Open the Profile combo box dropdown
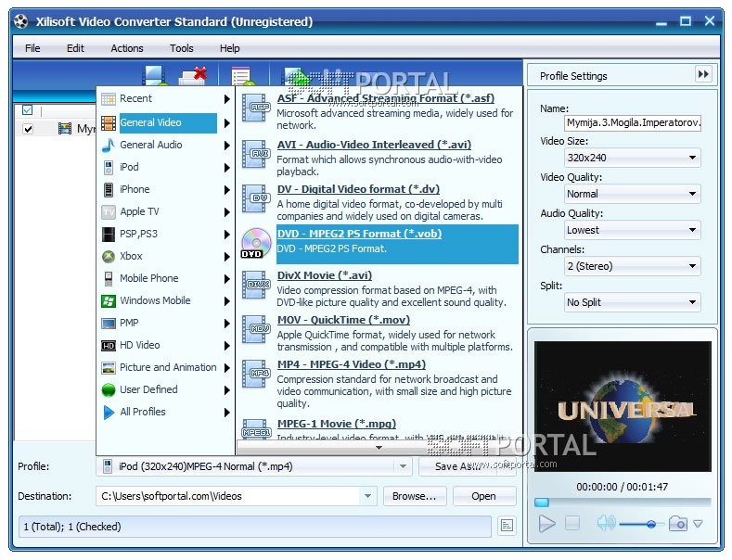The image size is (732, 560). pyautogui.click(x=403, y=466)
